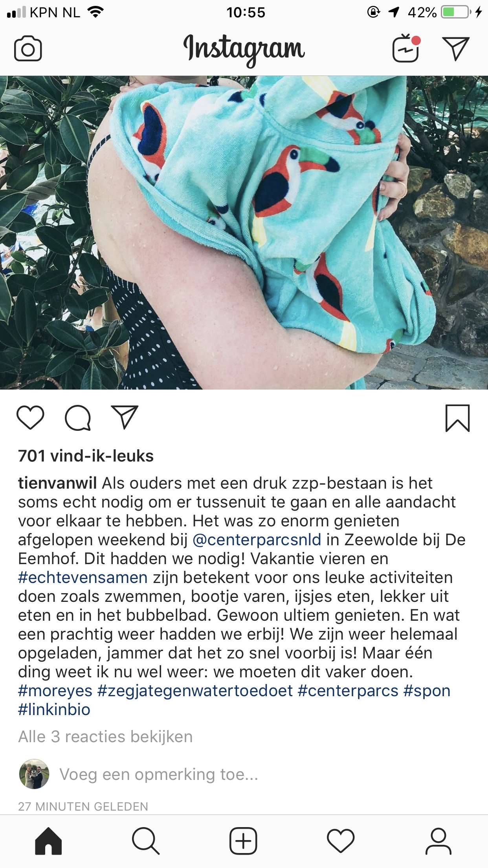Switch to Search tab magnifier
488x868 pixels.
pyautogui.click(x=146, y=841)
